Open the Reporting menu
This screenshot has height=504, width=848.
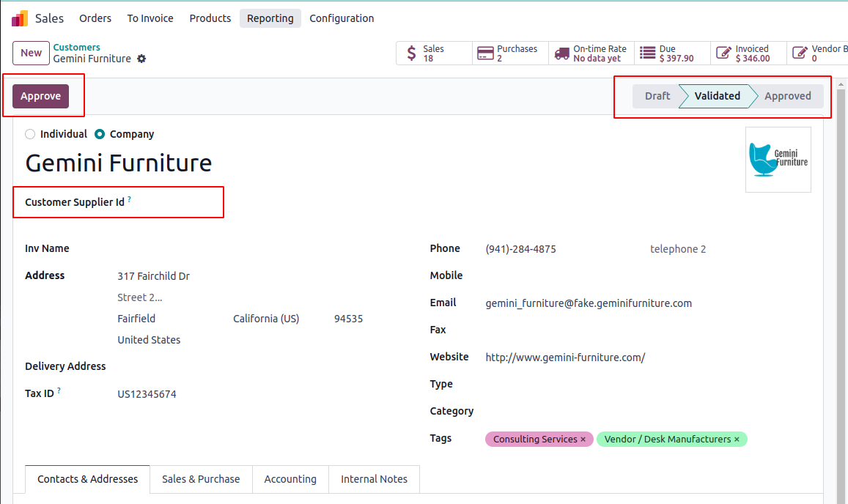point(270,18)
